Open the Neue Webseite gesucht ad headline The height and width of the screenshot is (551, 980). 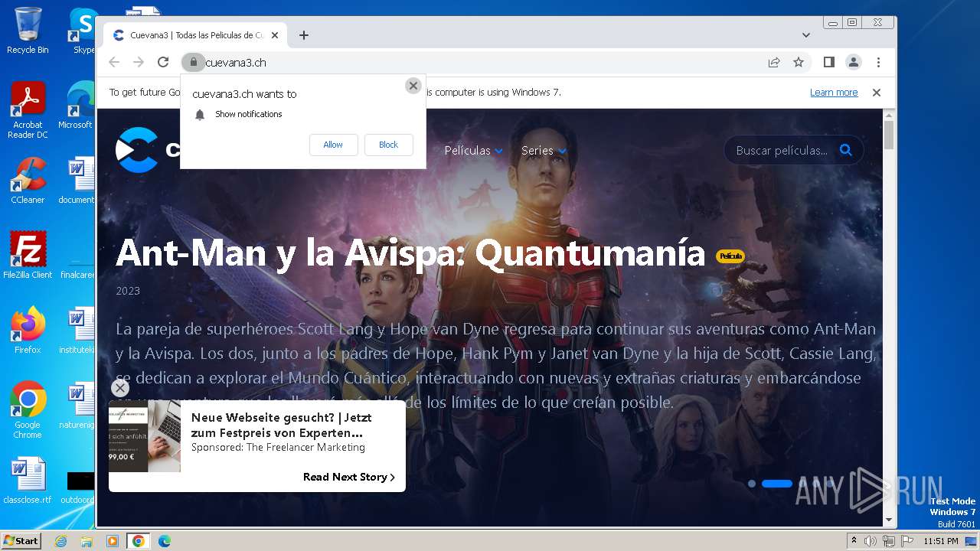282,425
